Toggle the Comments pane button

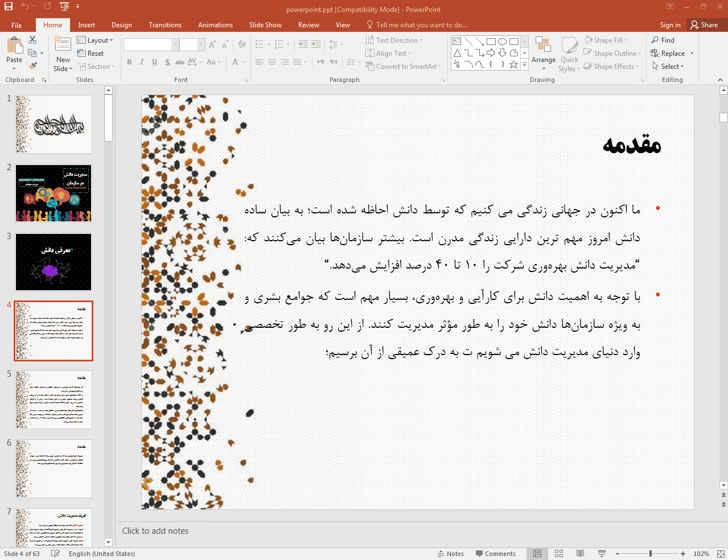(495, 554)
